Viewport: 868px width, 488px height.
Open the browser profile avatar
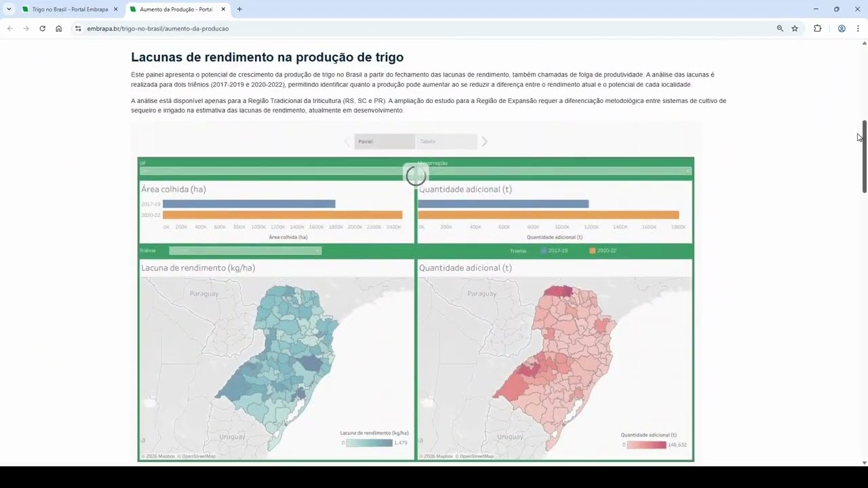point(842,28)
